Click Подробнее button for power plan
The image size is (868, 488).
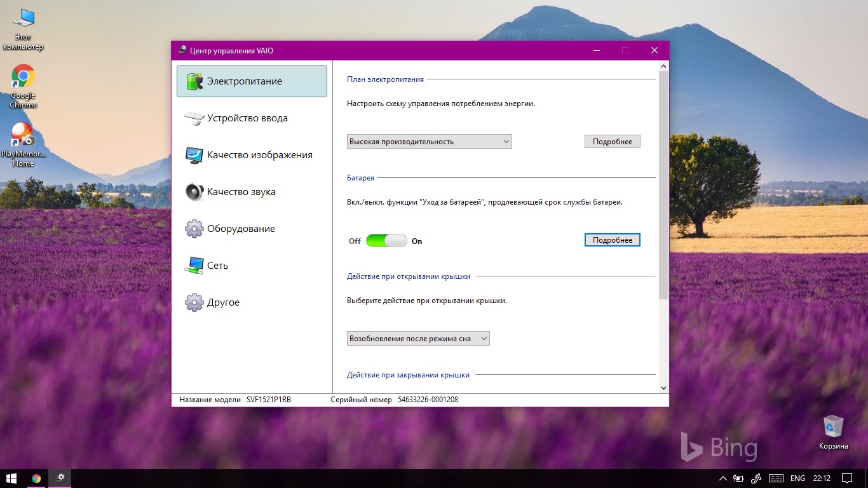coord(612,142)
